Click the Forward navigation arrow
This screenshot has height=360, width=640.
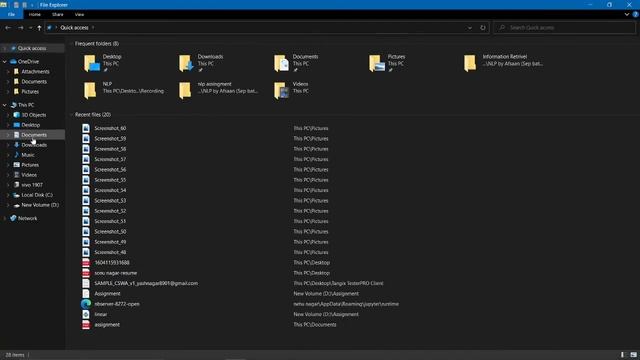point(20,28)
